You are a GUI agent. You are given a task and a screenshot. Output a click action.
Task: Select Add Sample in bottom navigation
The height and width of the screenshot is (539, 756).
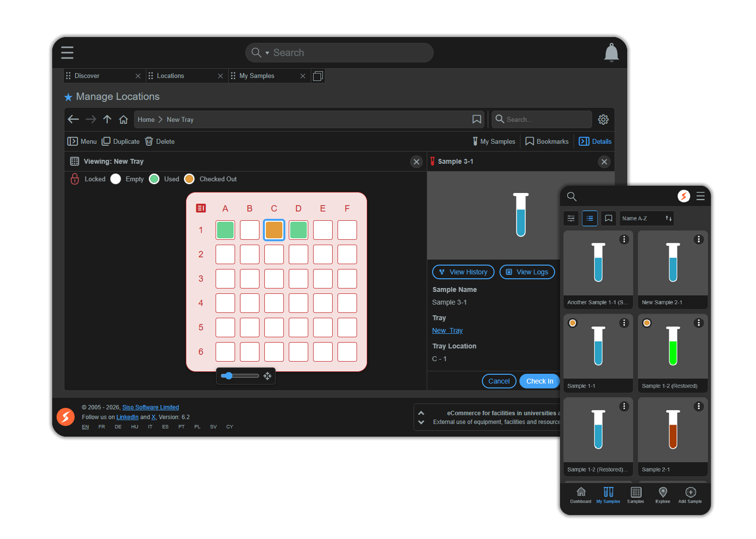[690, 495]
